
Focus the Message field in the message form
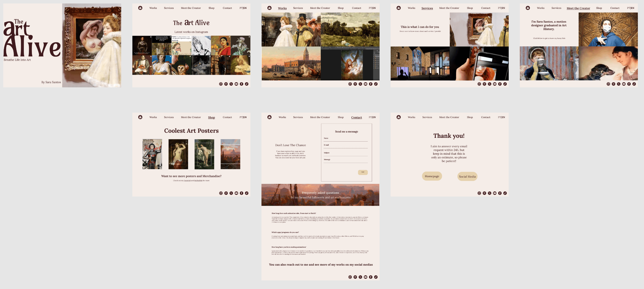346,160
